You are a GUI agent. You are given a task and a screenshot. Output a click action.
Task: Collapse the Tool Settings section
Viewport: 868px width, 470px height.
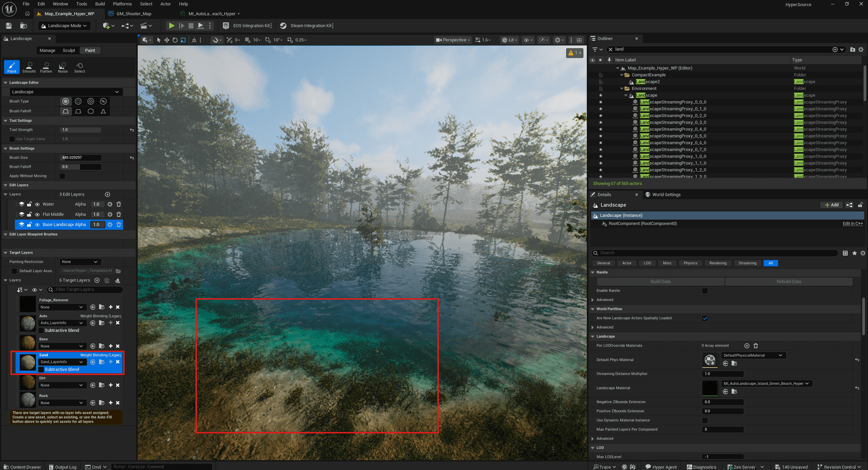[x=6, y=120]
